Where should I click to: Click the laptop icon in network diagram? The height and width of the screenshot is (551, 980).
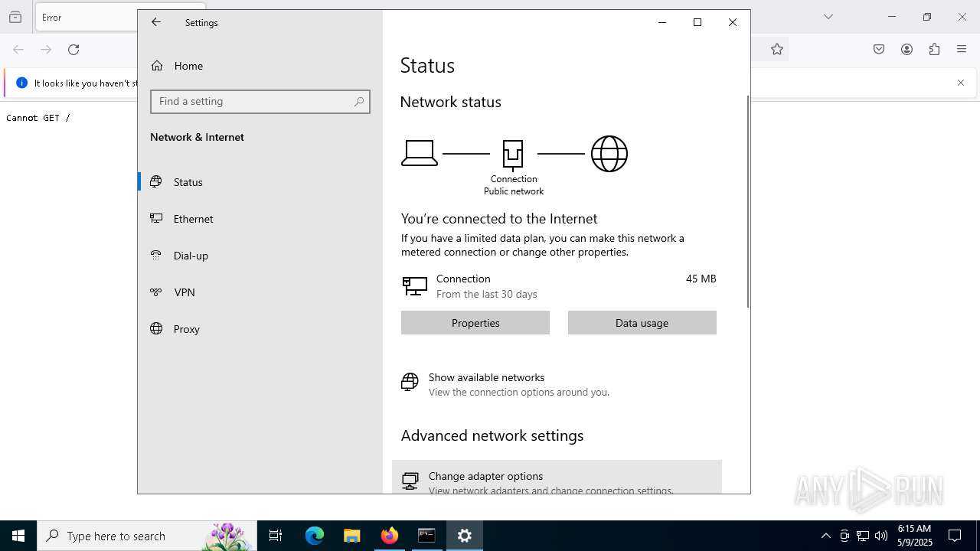tap(420, 154)
